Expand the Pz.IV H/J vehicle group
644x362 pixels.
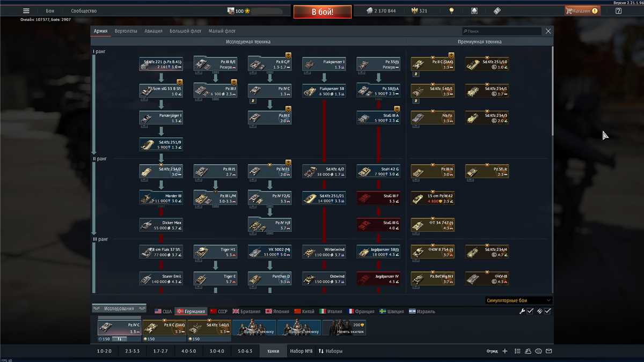[x=269, y=225]
